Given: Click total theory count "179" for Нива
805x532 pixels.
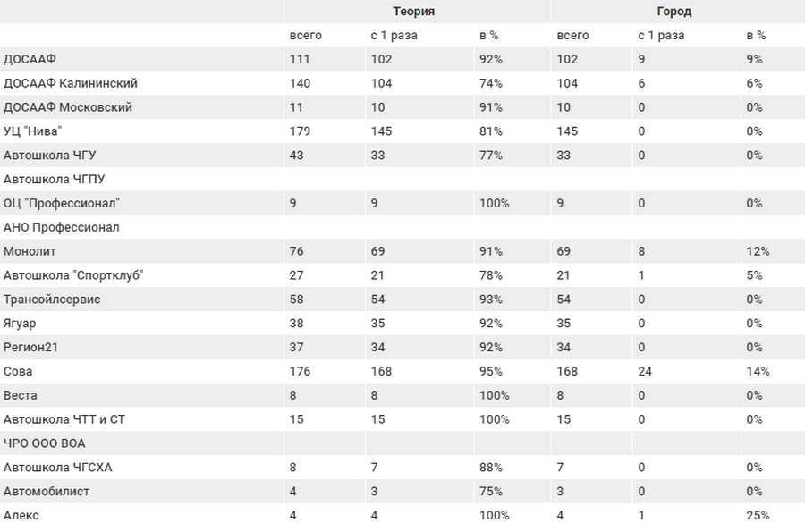Looking at the screenshot, I should tap(300, 131).
